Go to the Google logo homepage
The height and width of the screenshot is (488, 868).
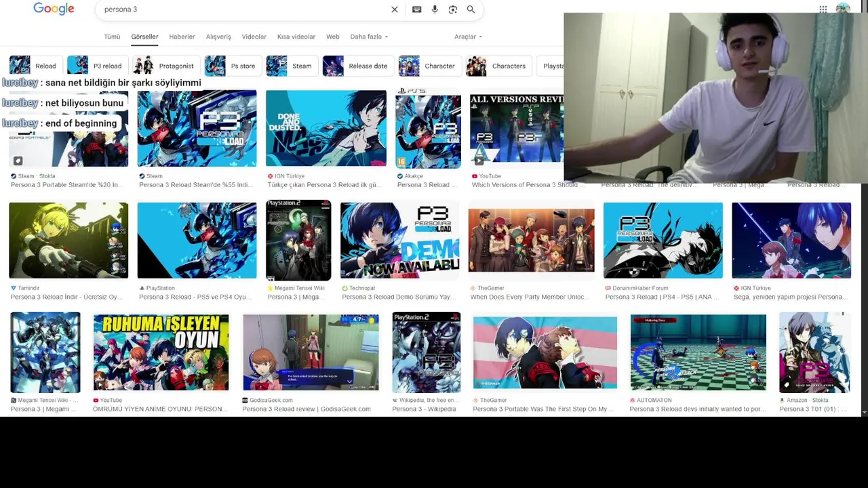[54, 9]
